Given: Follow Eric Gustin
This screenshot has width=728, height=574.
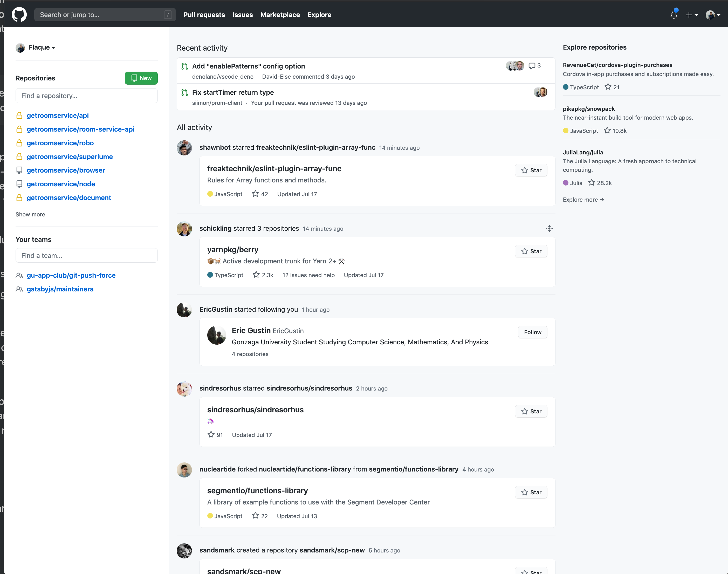Looking at the screenshot, I should click(x=532, y=332).
